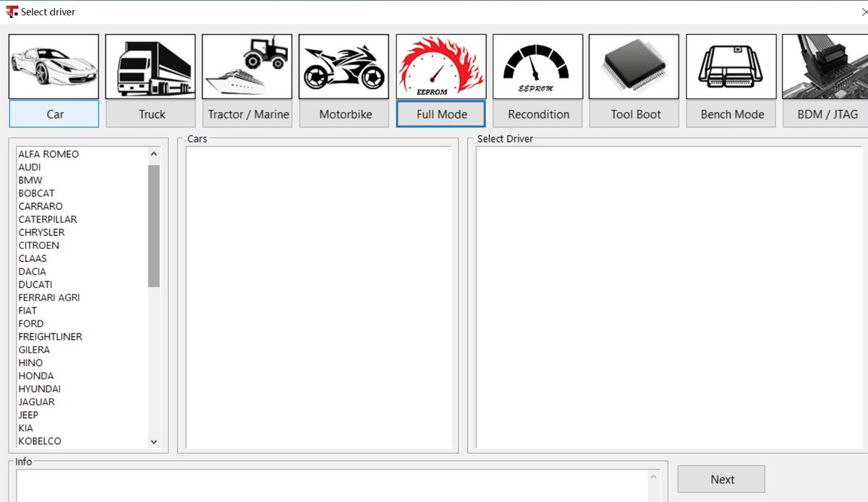Click the Bench Mode button

pos(732,114)
